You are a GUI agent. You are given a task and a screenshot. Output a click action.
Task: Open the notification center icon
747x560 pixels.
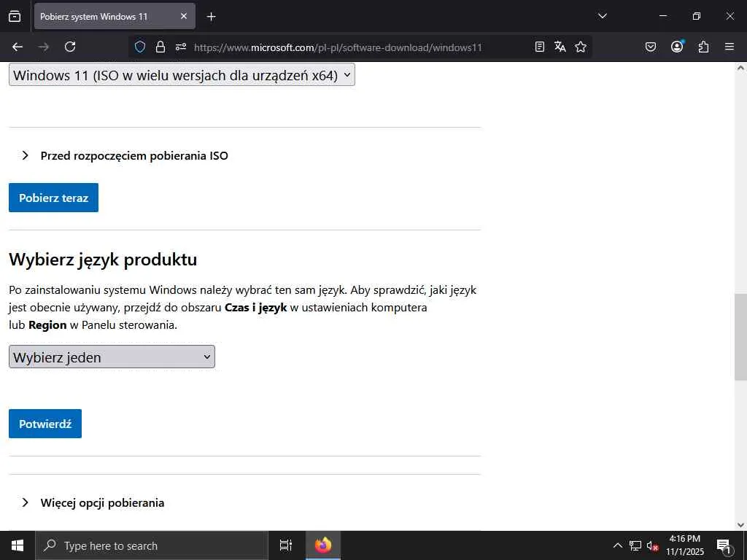(724, 545)
